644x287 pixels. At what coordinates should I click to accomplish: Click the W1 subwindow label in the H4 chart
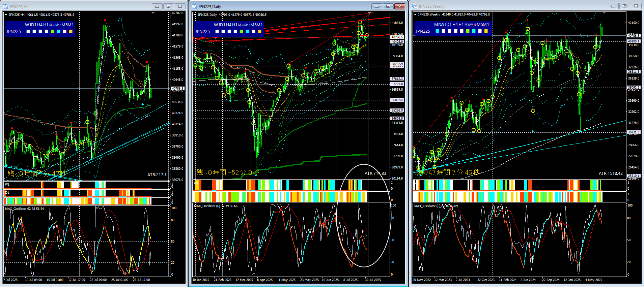coord(7,185)
